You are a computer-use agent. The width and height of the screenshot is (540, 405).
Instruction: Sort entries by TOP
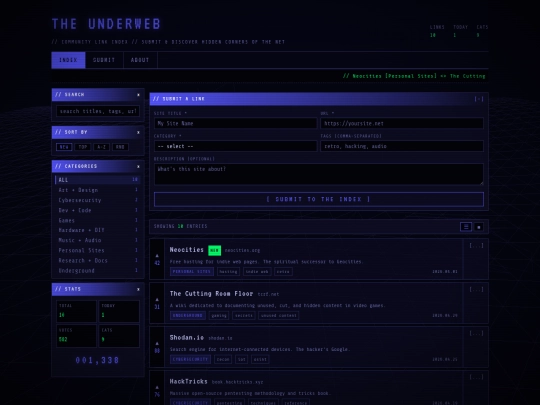83,147
